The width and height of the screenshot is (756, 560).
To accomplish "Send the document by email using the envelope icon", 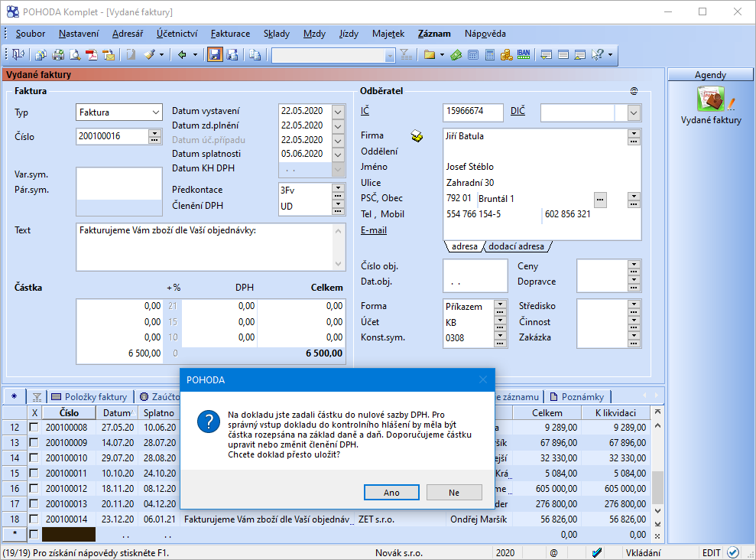I will pyautogui.click(x=109, y=55).
